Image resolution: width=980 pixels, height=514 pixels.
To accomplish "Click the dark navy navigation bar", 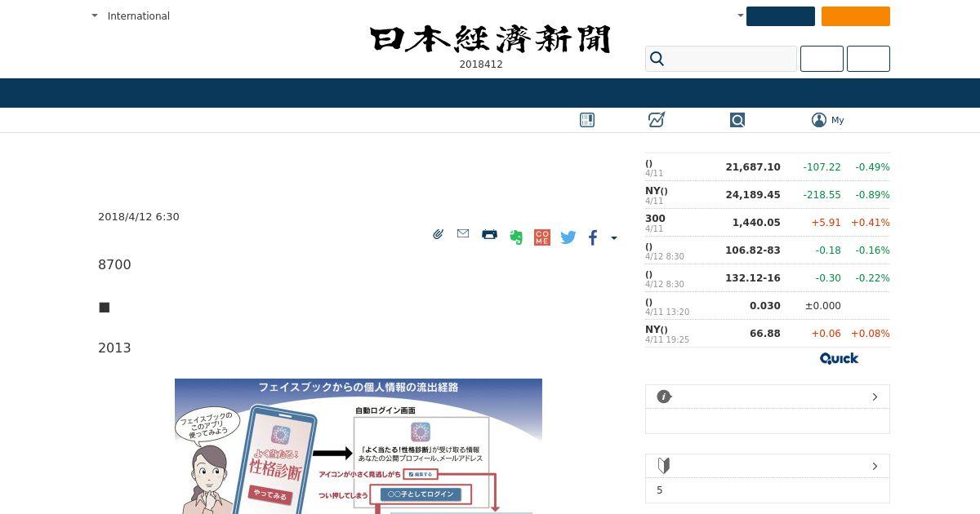I will pyautogui.click(x=490, y=93).
